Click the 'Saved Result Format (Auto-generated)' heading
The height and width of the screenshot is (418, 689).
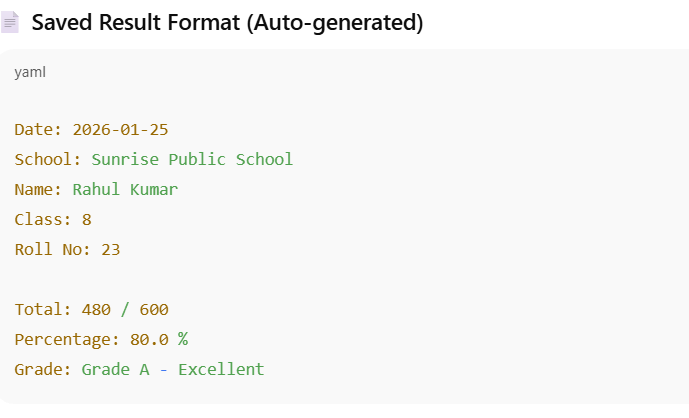[x=227, y=23]
